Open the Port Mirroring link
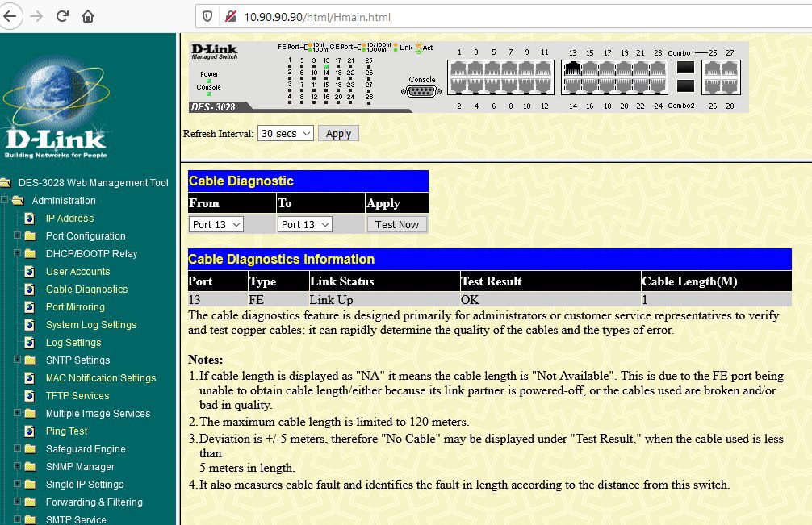 click(x=75, y=306)
